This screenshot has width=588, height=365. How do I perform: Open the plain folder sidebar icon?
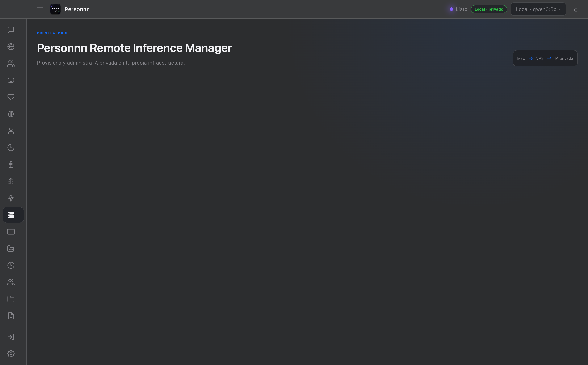click(x=11, y=299)
